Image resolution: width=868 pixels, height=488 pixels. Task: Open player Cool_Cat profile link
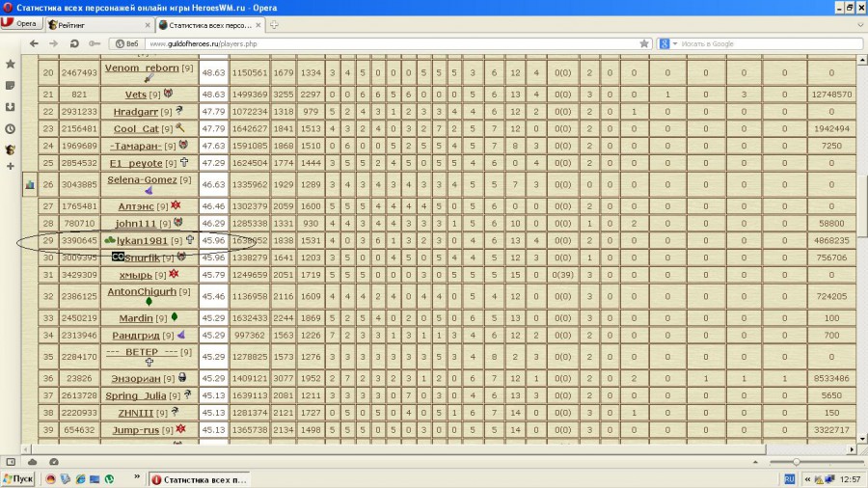[x=136, y=129]
